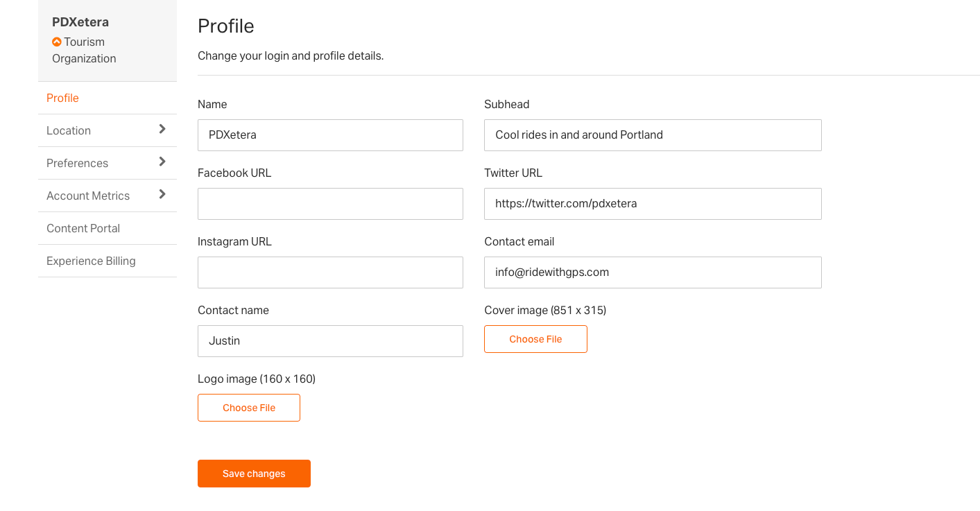Click the Profile page heading

(226, 26)
